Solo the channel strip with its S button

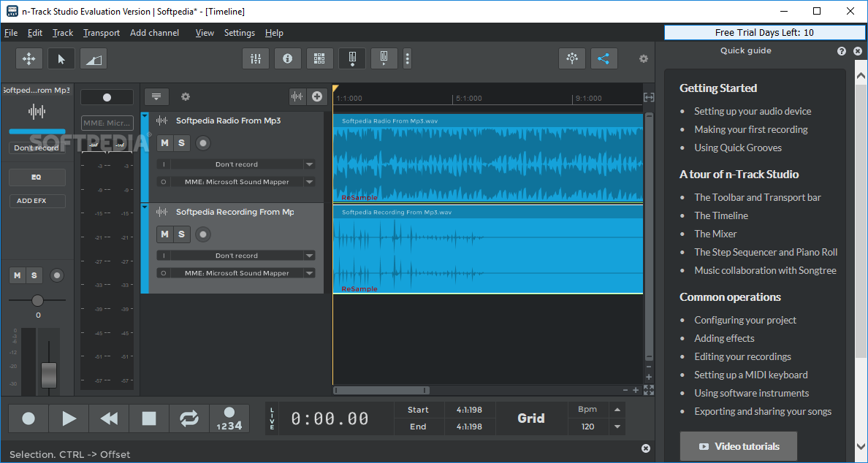click(x=34, y=275)
